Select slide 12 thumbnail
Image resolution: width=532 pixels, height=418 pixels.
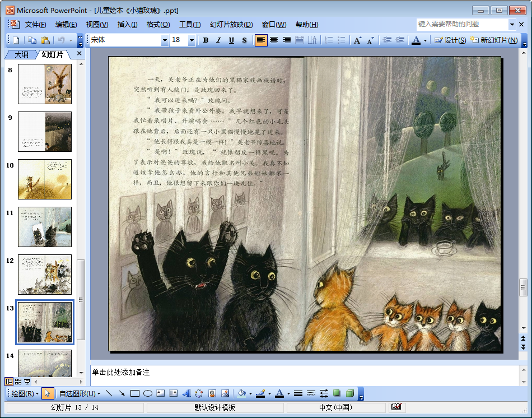click(x=45, y=275)
